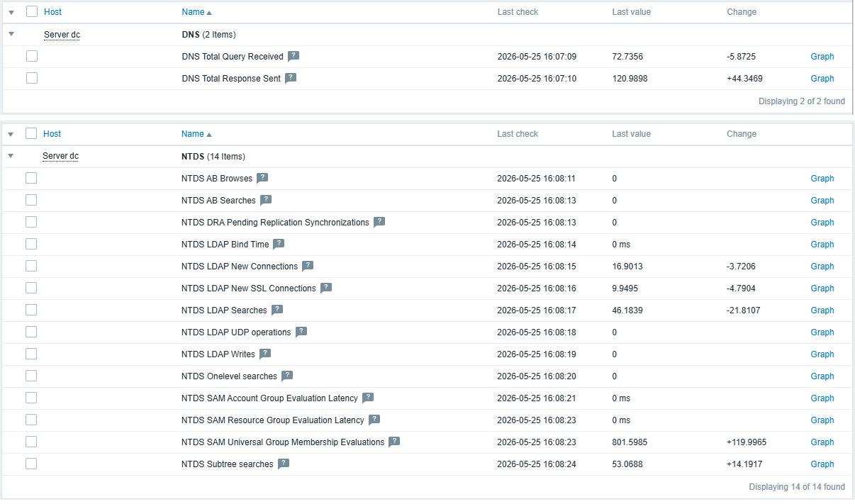Open help icon for SAM Account Group Evaluation Latency

[368, 398]
